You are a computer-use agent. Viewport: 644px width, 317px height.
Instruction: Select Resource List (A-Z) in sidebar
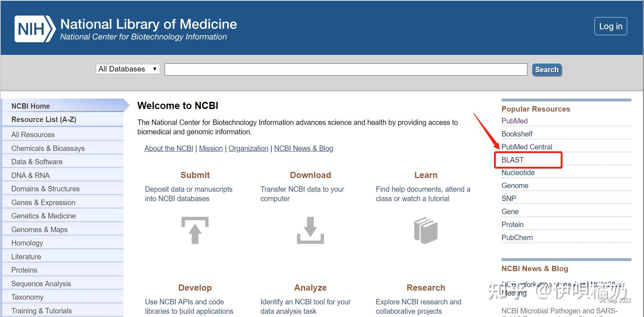(x=44, y=120)
